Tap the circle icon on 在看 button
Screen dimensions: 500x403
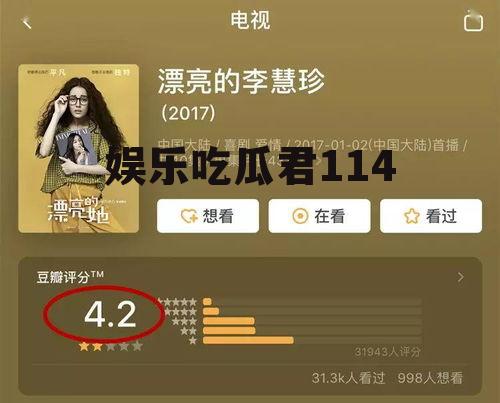tap(300, 216)
